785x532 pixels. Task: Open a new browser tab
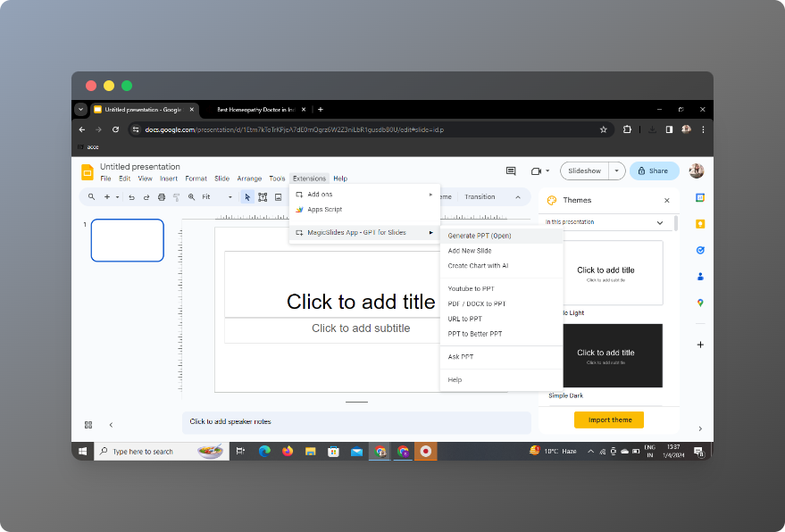(x=321, y=110)
